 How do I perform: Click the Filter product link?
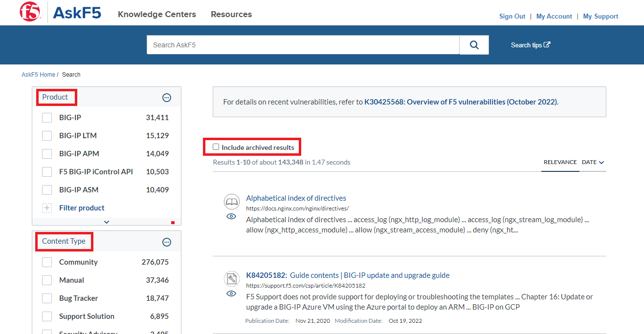pyautogui.click(x=82, y=208)
